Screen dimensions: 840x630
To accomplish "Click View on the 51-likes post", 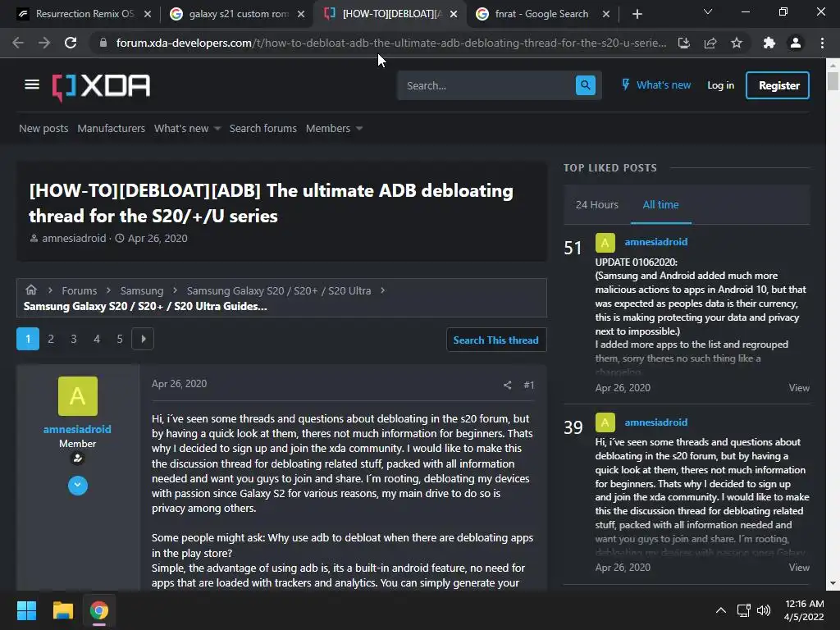I will (799, 387).
